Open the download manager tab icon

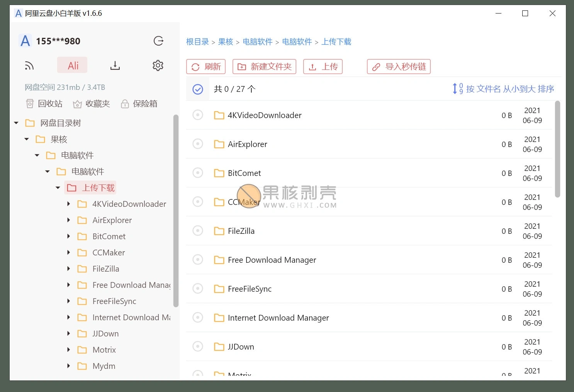115,66
